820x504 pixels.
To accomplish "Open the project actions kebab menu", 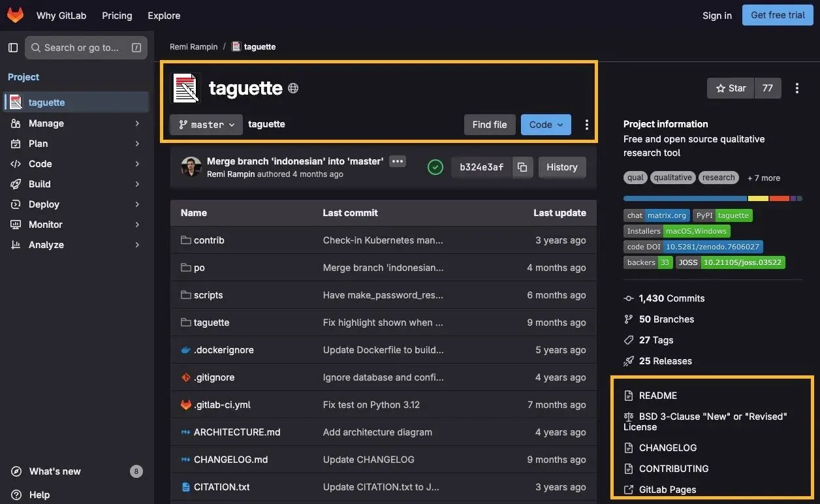I will pos(796,88).
